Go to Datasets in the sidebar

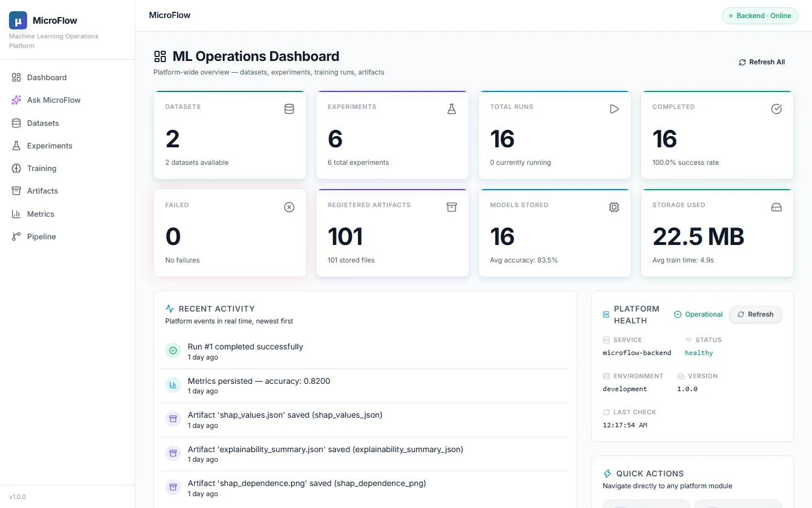click(68, 123)
